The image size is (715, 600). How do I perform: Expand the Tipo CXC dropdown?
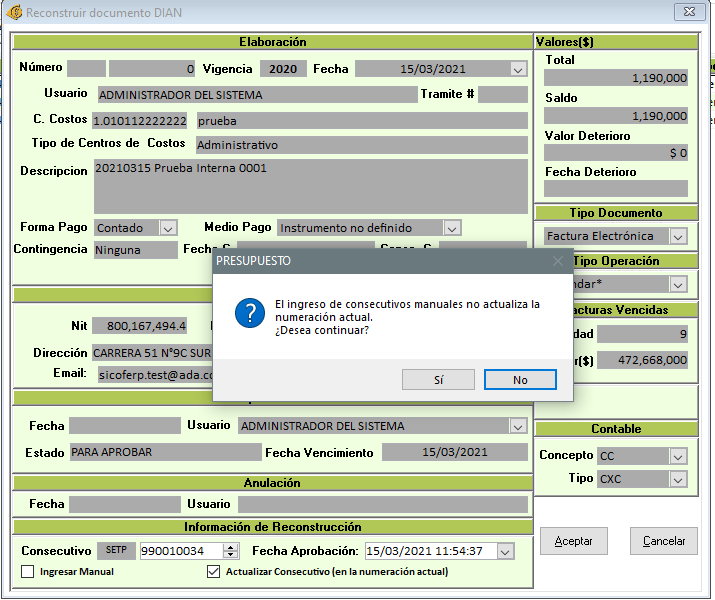click(678, 479)
